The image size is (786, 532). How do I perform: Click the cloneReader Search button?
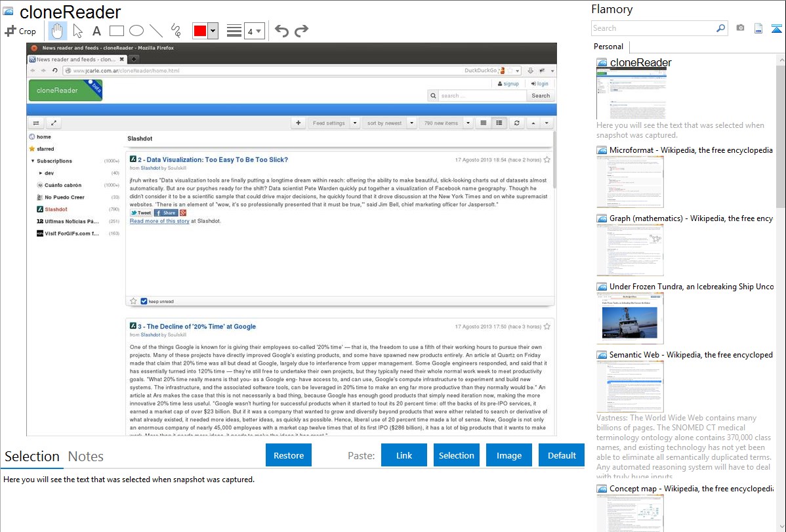[541, 95]
